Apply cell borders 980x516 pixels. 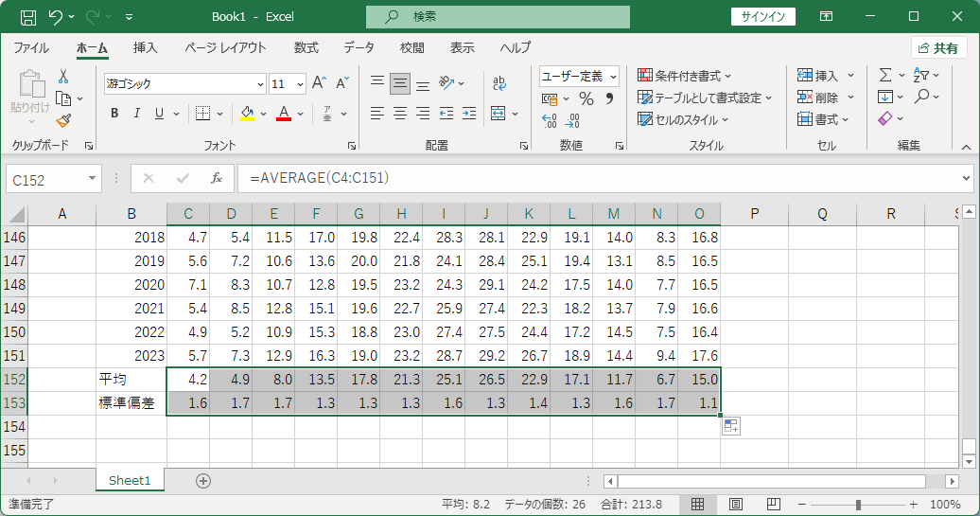click(x=202, y=114)
